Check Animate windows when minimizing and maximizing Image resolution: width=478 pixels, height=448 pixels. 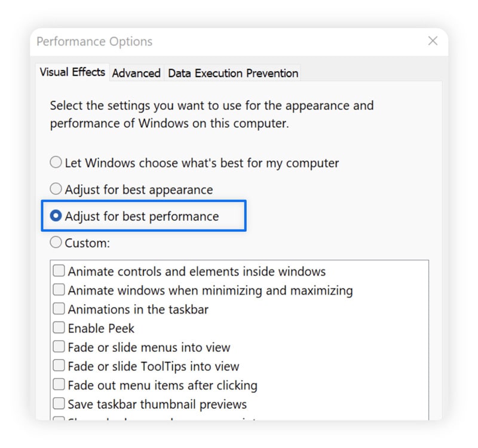click(x=59, y=290)
